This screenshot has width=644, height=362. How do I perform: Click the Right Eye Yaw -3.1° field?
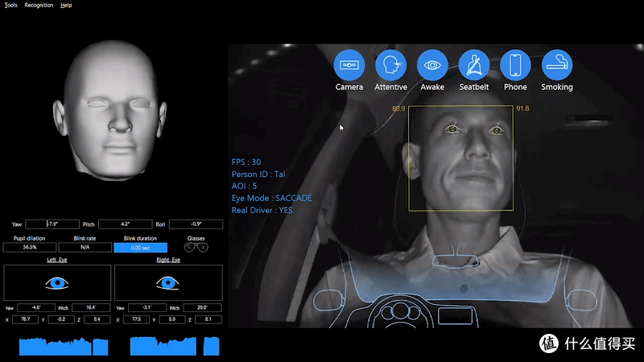tap(147, 307)
